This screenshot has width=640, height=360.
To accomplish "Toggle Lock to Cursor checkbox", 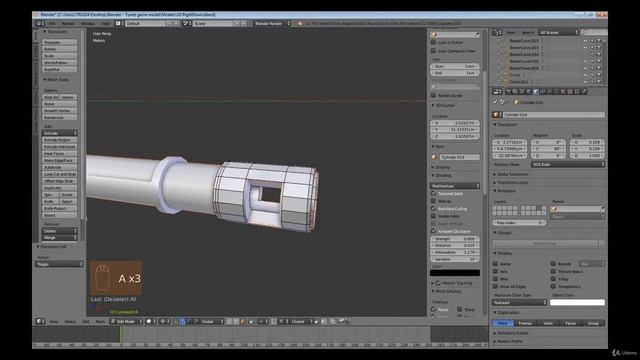I will pyautogui.click(x=433, y=42).
